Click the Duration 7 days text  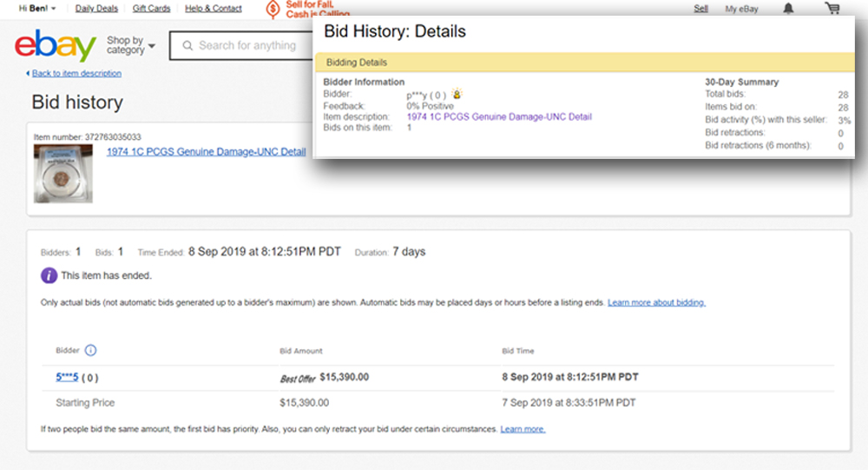click(391, 252)
